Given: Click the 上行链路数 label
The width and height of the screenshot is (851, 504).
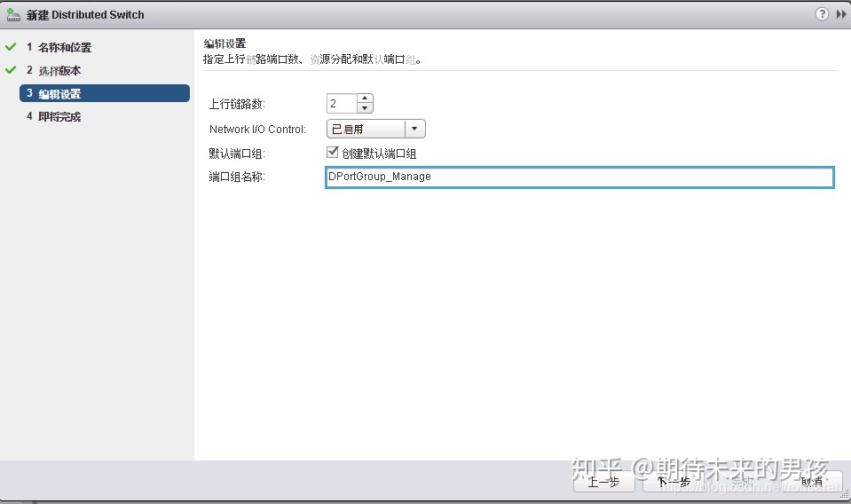Looking at the screenshot, I should tap(237, 104).
